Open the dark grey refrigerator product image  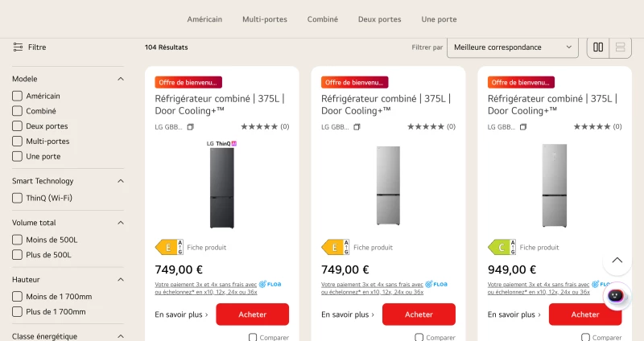[222, 185]
